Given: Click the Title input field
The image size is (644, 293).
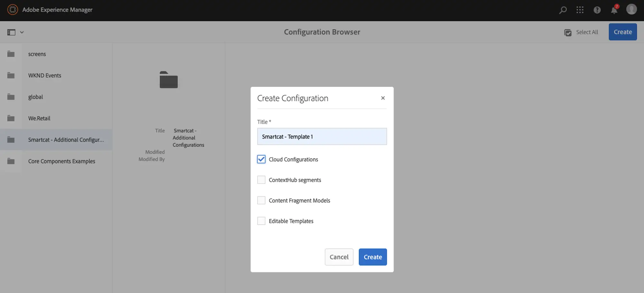Looking at the screenshot, I should [322, 136].
